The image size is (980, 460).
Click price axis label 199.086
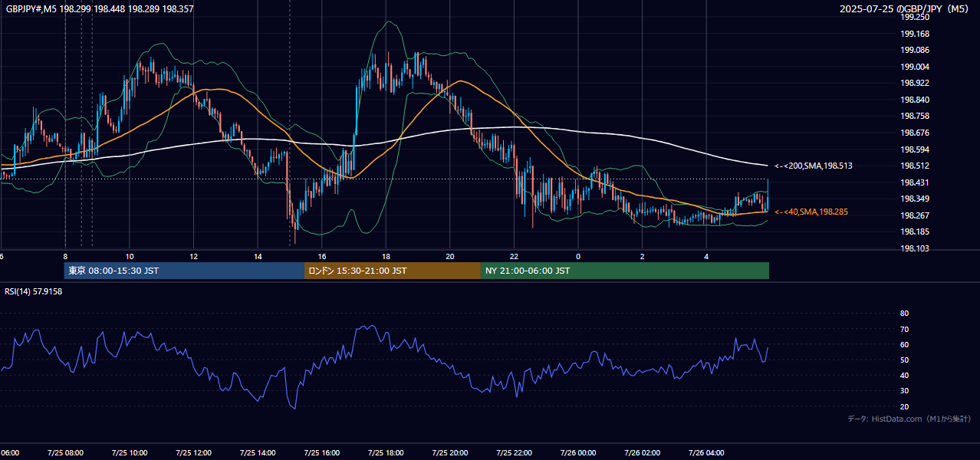point(914,50)
